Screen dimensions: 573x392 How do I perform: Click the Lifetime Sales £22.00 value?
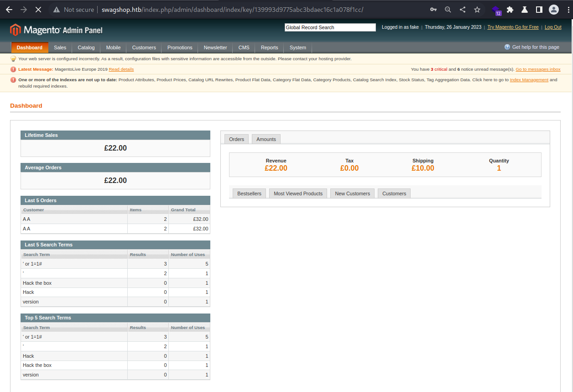[115, 148]
